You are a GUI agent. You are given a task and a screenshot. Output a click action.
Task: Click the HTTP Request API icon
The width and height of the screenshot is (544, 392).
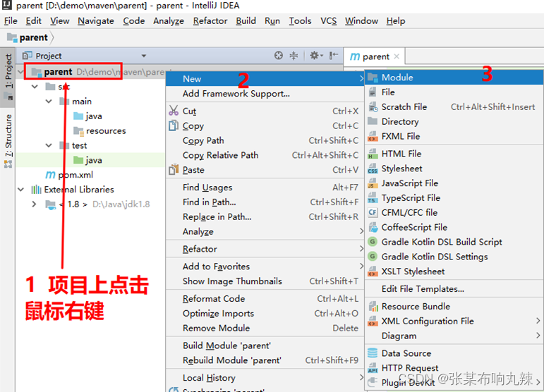pyautogui.click(x=373, y=368)
